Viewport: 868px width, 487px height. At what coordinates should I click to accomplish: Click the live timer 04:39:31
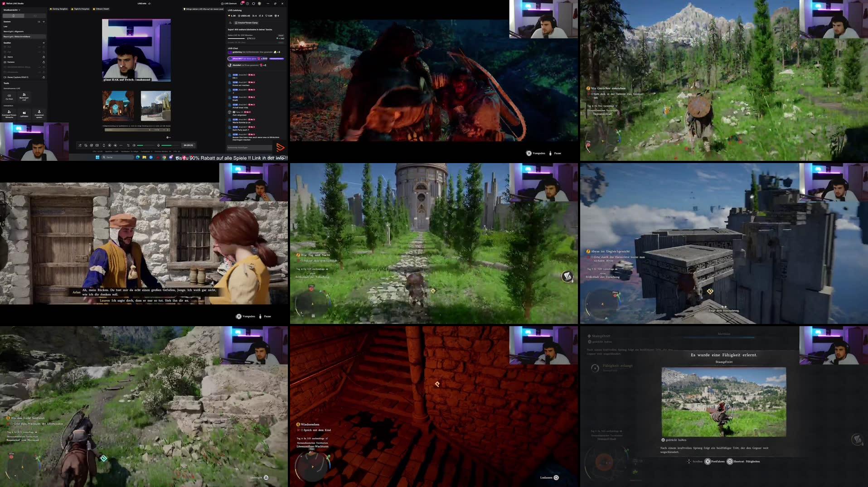[x=188, y=145]
